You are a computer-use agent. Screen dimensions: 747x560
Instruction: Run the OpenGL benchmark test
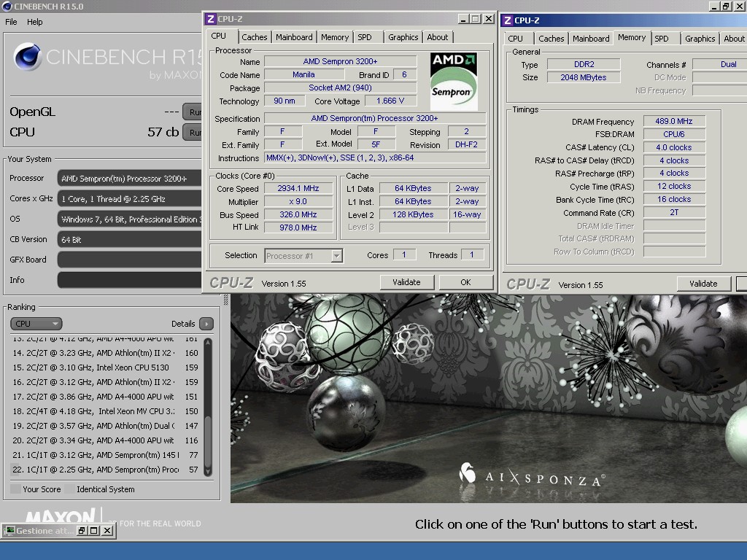(x=193, y=112)
